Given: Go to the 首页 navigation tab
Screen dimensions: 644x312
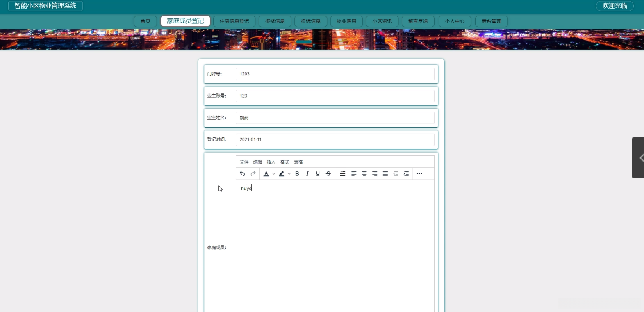Looking at the screenshot, I should click(x=146, y=21).
